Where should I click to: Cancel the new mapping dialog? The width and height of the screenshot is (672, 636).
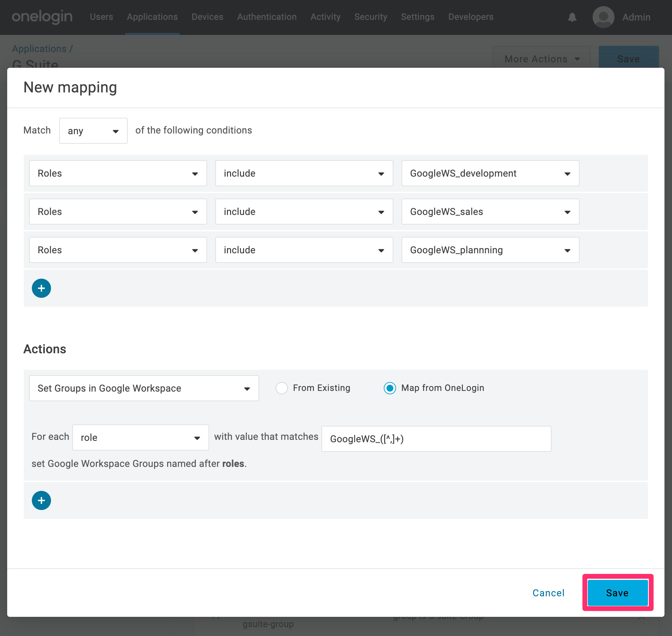tap(548, 593)
